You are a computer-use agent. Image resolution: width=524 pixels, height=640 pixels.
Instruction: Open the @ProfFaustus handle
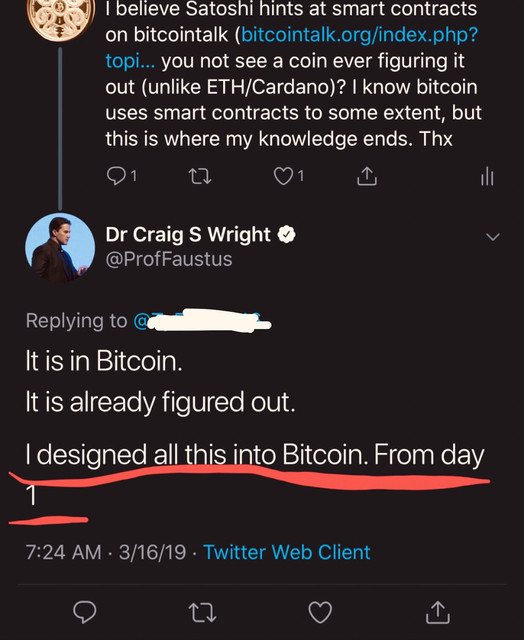[169, 259]
